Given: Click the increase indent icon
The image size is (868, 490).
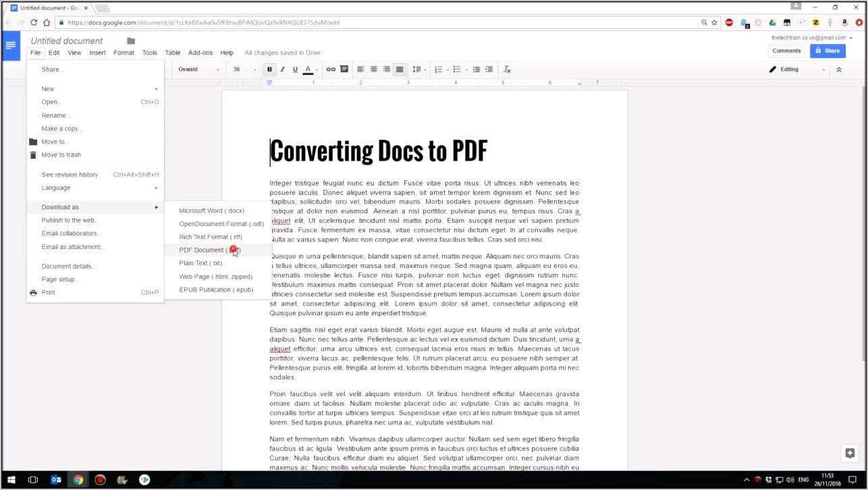Looking at the screenshot, I should 489,70.
